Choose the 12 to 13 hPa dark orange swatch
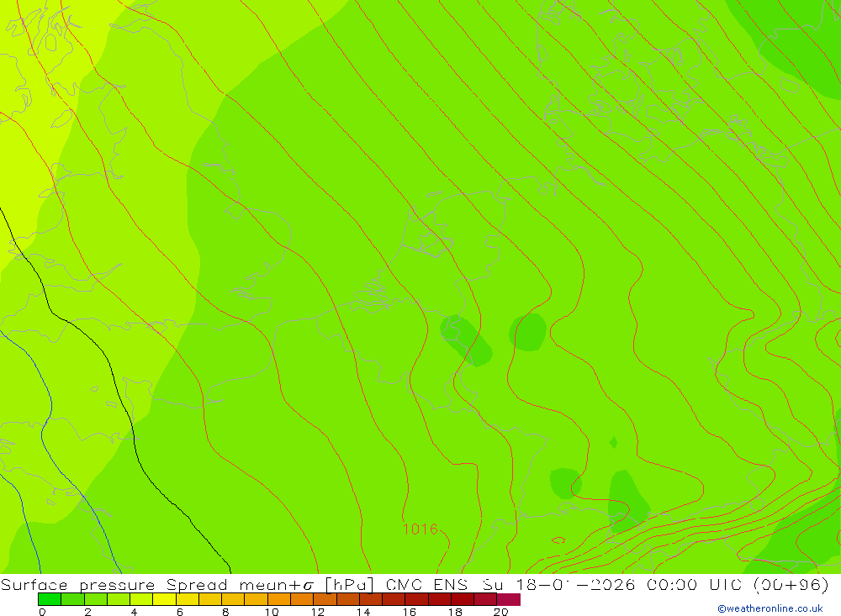This screenshot has width=841, height=616. pyautogui.click(x=325, y=599)
